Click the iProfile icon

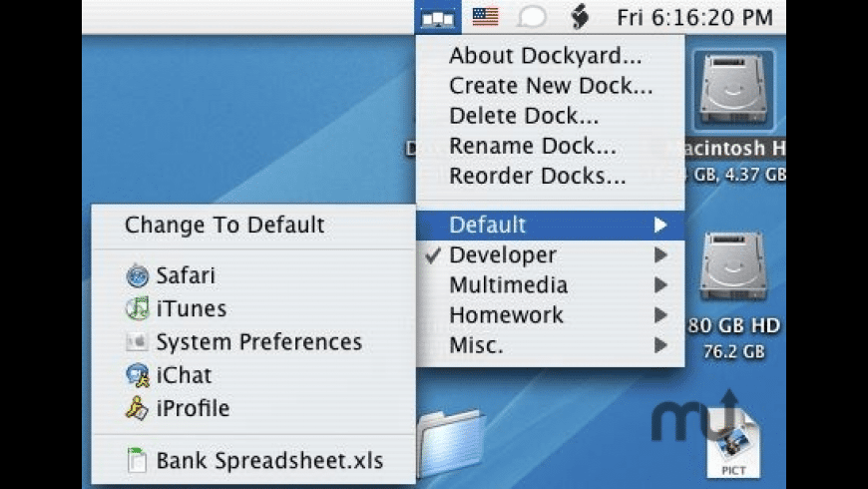click(x=137, y=408)
